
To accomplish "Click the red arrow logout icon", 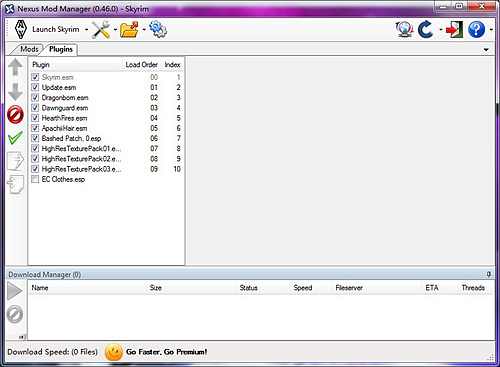I will tap(455, 30).
